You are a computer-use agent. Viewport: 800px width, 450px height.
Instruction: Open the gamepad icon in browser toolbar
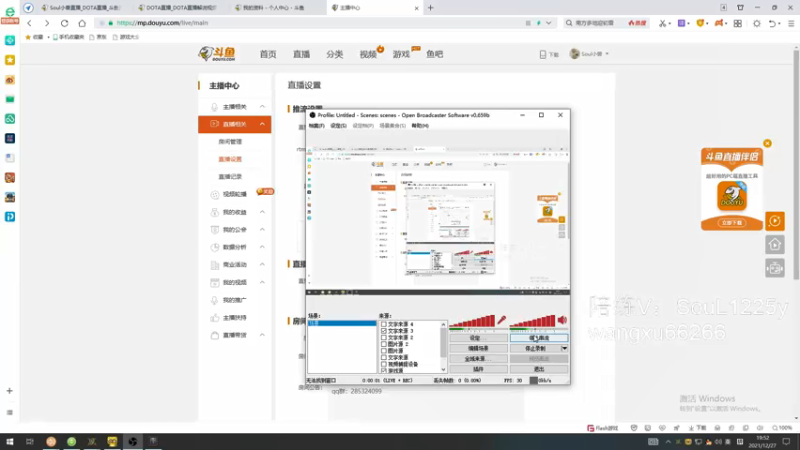tap(719, 23)
